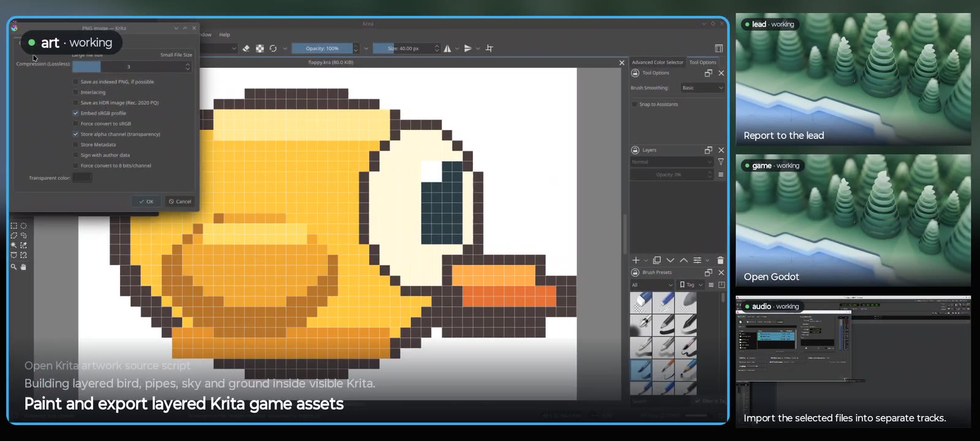
Task: Expand dropdown beside vertical mirror icon
Action: coord(477,48)
